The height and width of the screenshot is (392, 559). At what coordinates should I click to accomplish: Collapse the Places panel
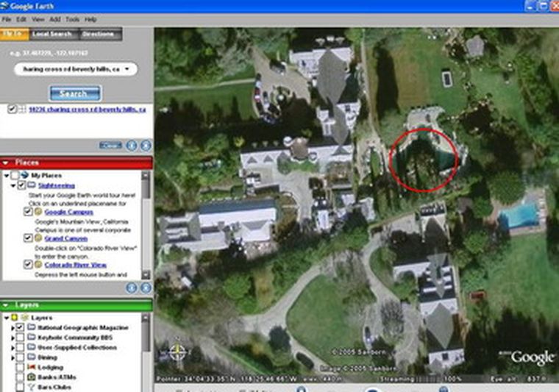point(6,163)
